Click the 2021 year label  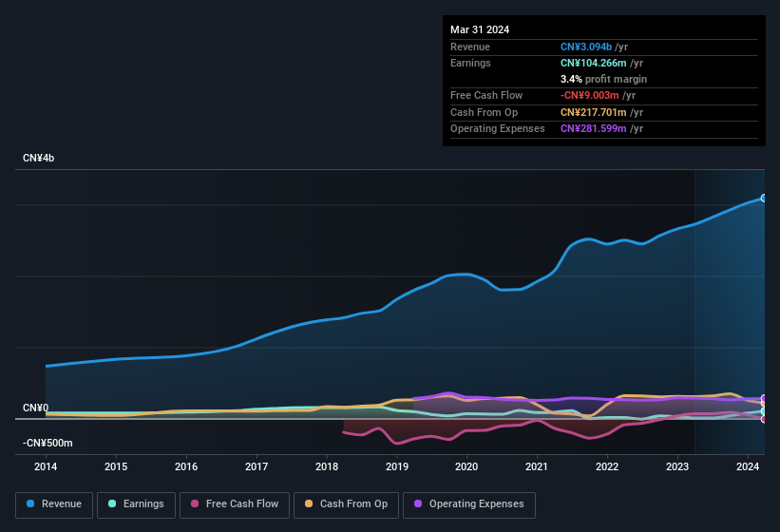pyautogui.click(x=537, y=466)
